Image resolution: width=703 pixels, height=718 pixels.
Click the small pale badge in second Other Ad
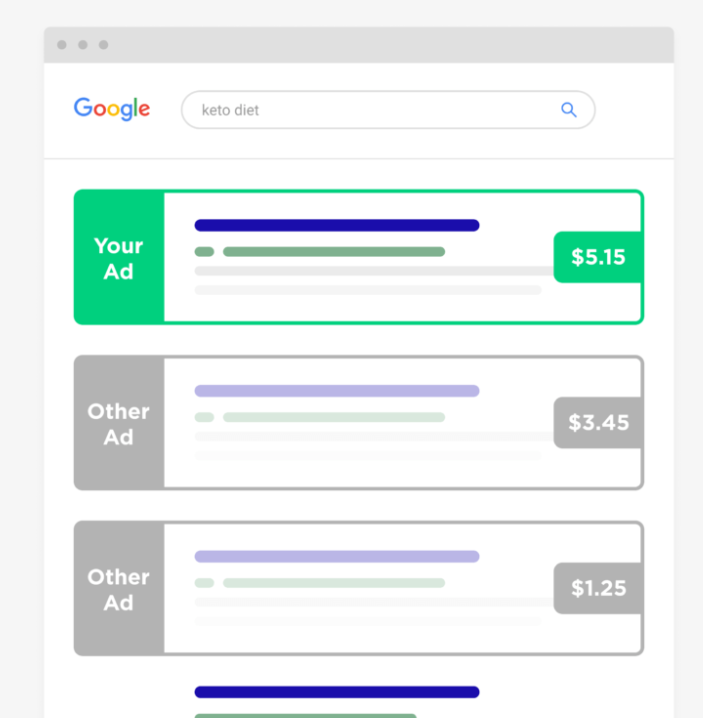point(204,583)
